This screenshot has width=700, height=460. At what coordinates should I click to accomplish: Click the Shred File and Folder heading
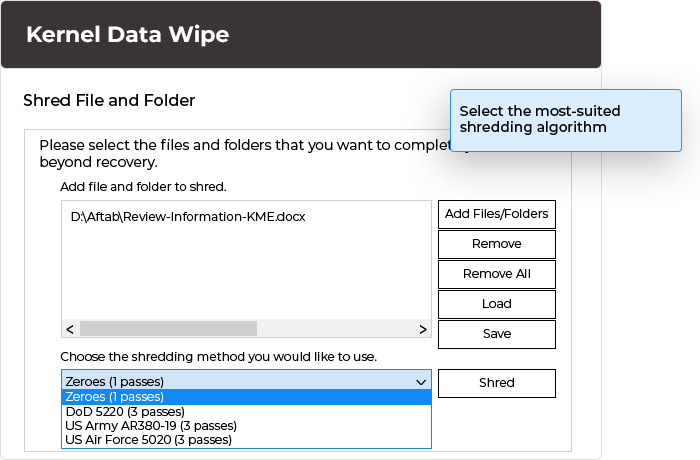[x=109, y=100]
